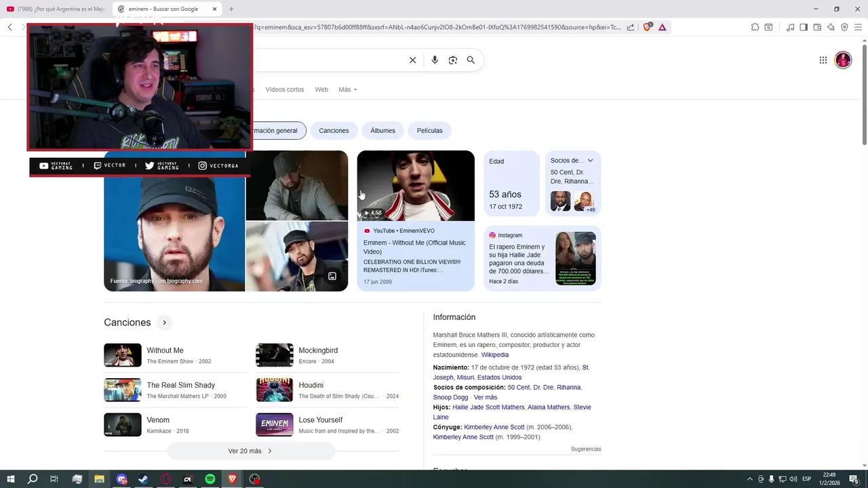Image resolution: width=868 pixels, height=488 pixels.
Task: Open the Windows taskbar search
Action: 33,479
